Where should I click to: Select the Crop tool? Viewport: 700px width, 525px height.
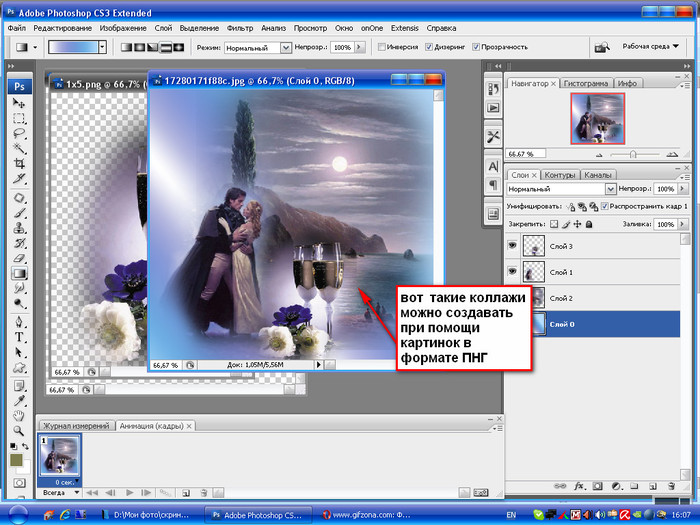click(19, 163)
